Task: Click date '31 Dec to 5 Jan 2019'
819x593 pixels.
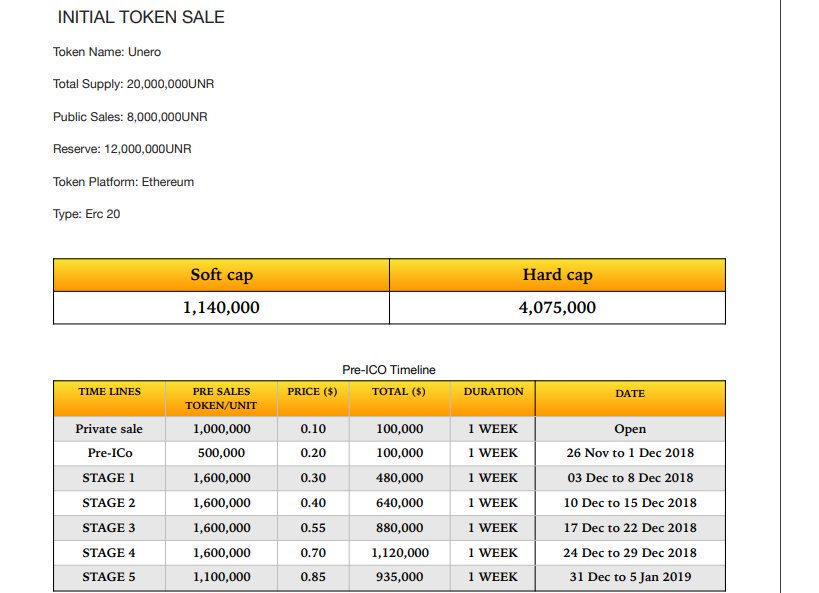Action: (630, 577)
